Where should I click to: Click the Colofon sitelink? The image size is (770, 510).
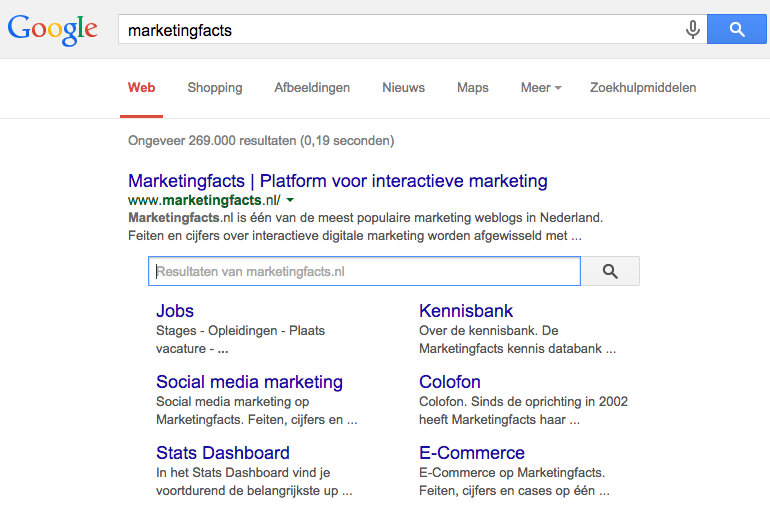click(x=450, y=382)
